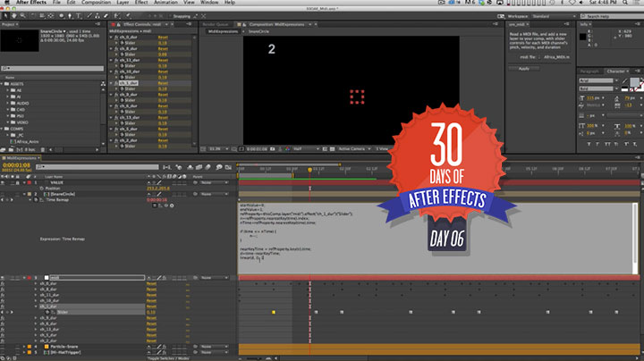Collapse ch_0_dur effect in Effect Controls
Viewport: 644px width, 361px height.
click(111, 37)
